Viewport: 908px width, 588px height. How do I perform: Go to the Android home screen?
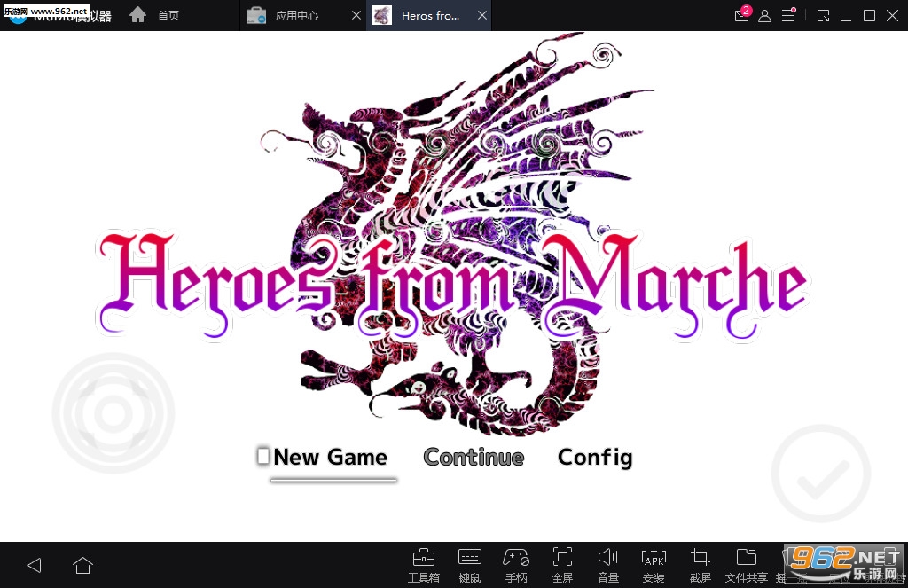pyautogui.click(x=82, y=565)
